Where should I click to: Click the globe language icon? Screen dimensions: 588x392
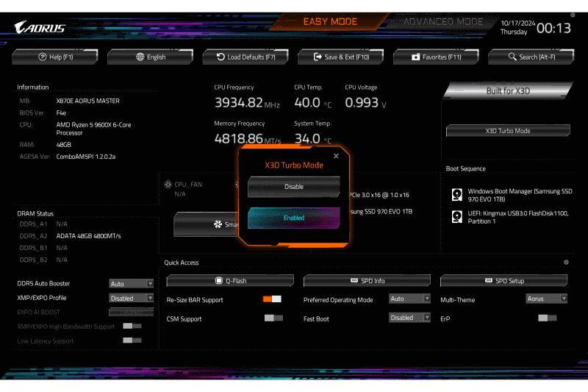[x=140, y=57]
